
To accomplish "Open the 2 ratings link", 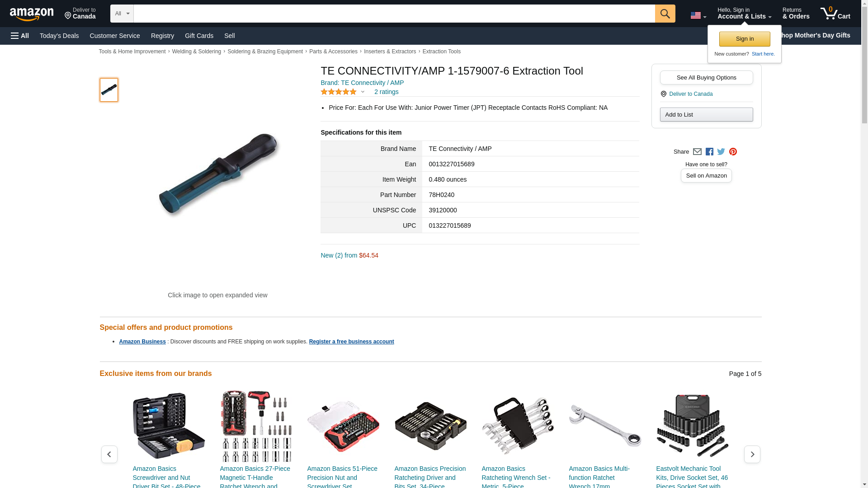I will point(386,92).
